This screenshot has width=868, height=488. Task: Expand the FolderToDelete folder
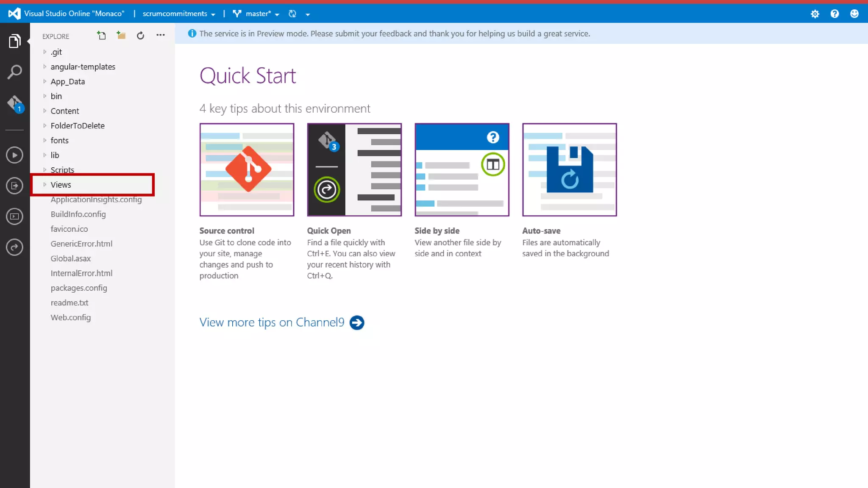tap(77, 126)
